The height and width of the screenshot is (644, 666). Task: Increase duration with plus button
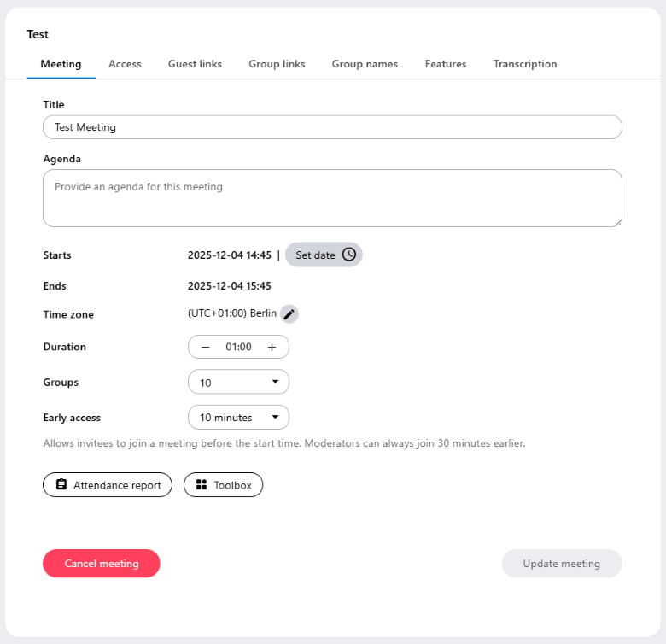pyautogui.click(x=272, y=347)
